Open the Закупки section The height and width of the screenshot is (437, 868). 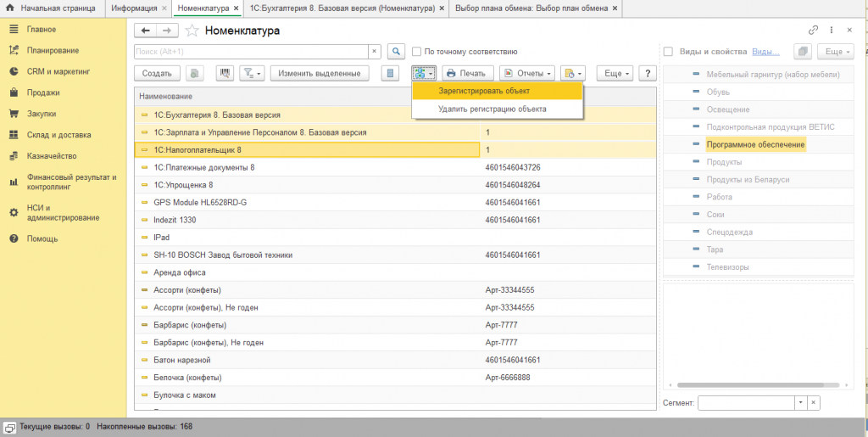coord(42,114)
